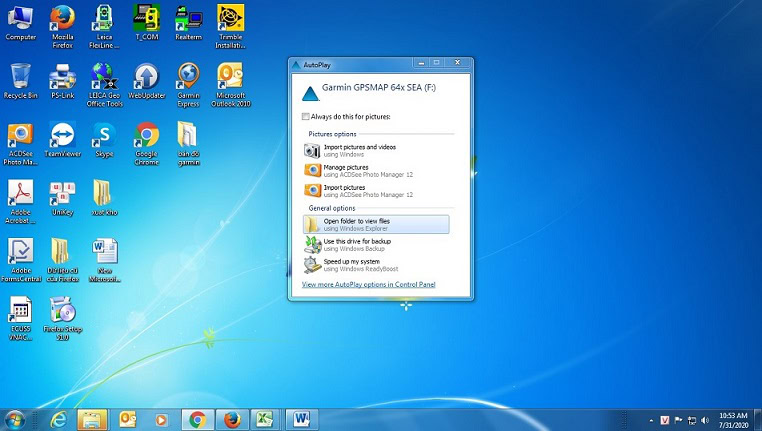Open the Action Center flag in tray
This screenshot has width=762, height=431.
678,420
